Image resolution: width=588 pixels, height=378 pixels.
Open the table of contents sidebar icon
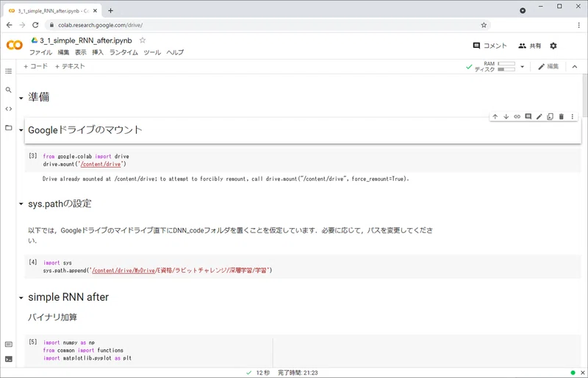(x=9, y=71)
